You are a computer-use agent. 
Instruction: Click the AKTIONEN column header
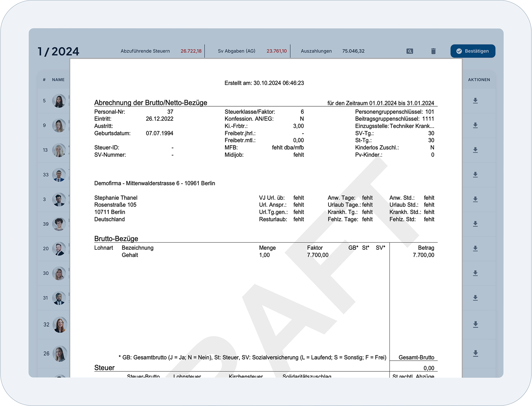click(479, 80)
